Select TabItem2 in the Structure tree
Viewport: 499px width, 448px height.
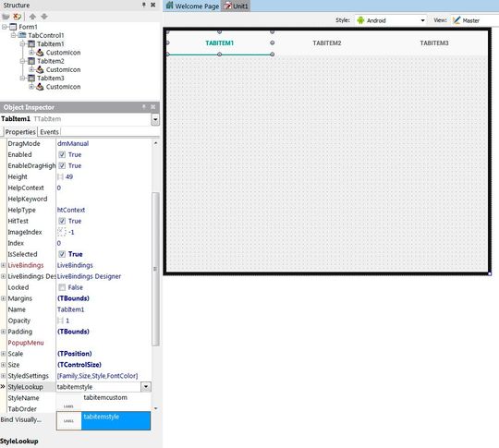click(x=50, y=61)
